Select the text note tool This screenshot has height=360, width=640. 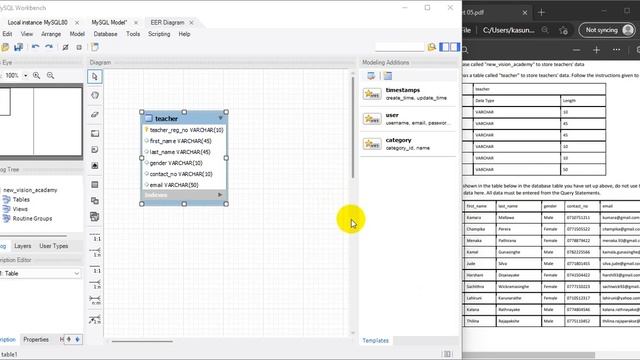(95, 150)
